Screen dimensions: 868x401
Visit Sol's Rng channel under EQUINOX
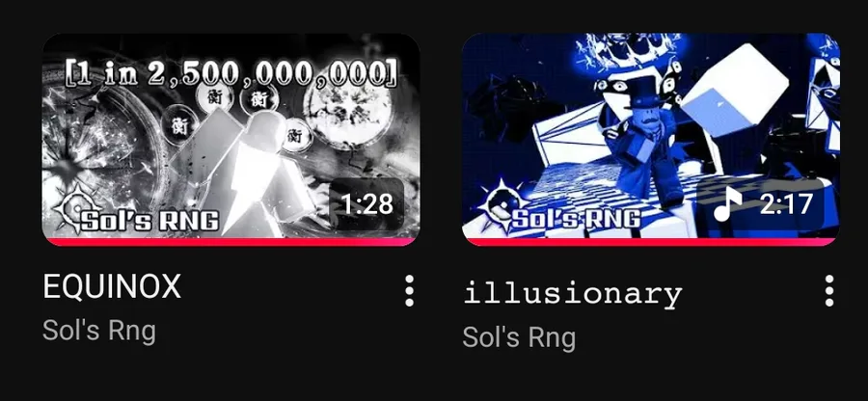click(99, 331)
